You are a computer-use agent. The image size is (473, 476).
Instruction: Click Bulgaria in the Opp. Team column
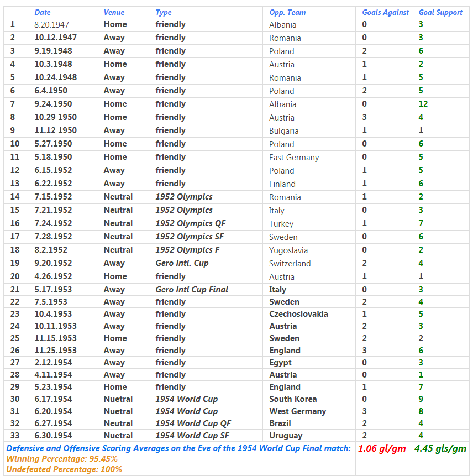(x=283, y=131)
